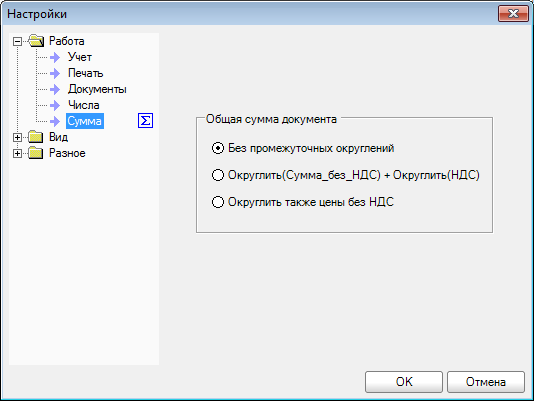This screenshot has width=534, height=401.
Task: Click the Отмена button
Action: [486, 382]
